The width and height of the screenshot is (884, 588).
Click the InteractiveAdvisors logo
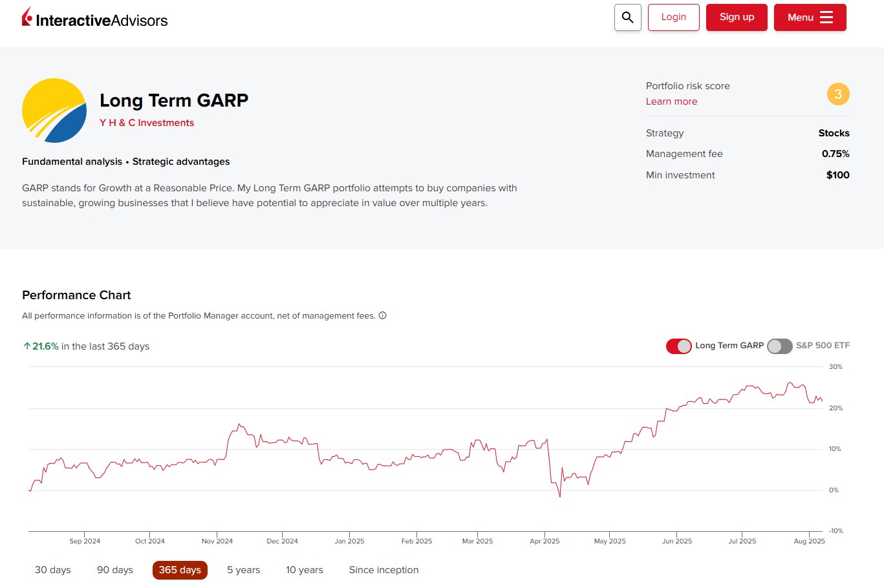pos(94,18)
